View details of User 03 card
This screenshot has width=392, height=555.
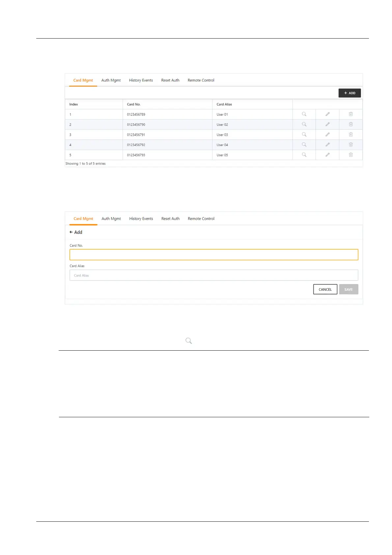click(x=304, y=134)
